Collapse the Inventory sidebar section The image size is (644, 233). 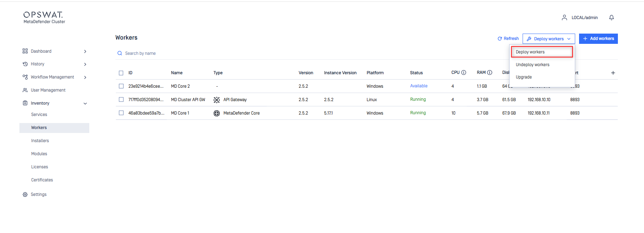pyautogui.click(x=85, y=103)
